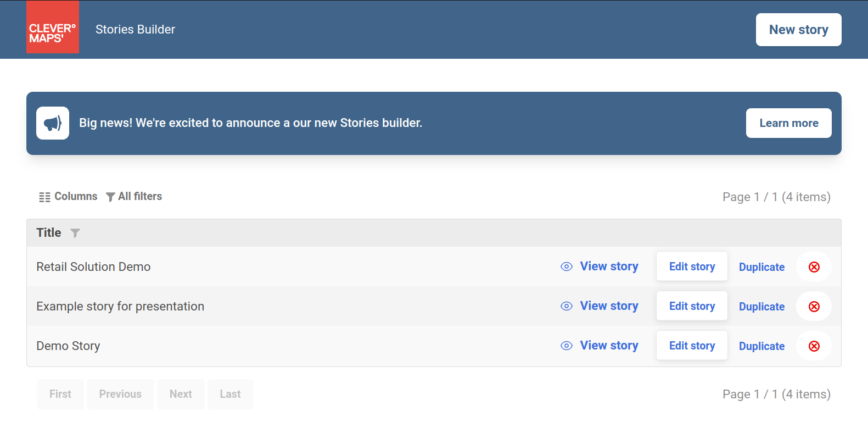The width and height of the screenshot is (868, 422).
Task: Go to the Next page
Action: pos(181,394)
